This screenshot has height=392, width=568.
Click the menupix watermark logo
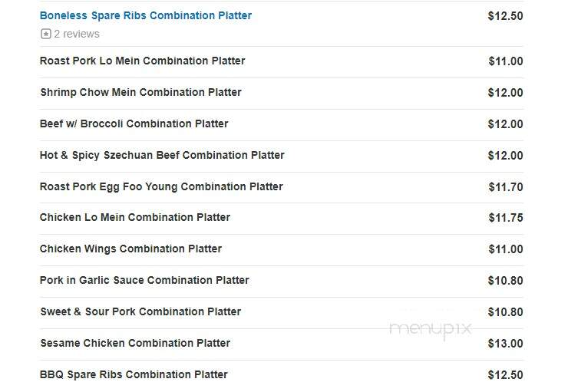431,329
